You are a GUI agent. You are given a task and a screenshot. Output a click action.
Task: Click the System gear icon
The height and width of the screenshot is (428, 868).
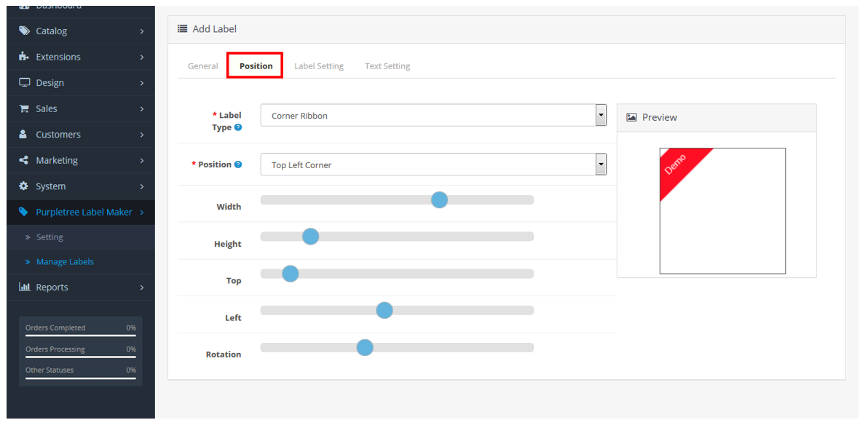click(24, 186)
